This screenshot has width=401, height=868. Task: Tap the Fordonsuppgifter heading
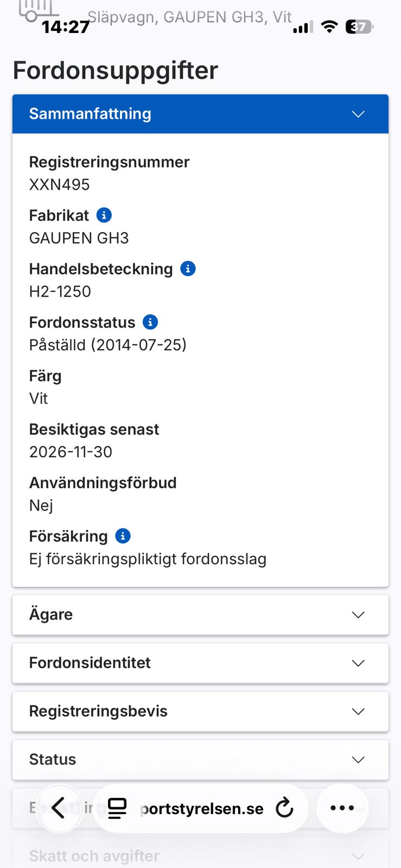click(x=115, y=71)
